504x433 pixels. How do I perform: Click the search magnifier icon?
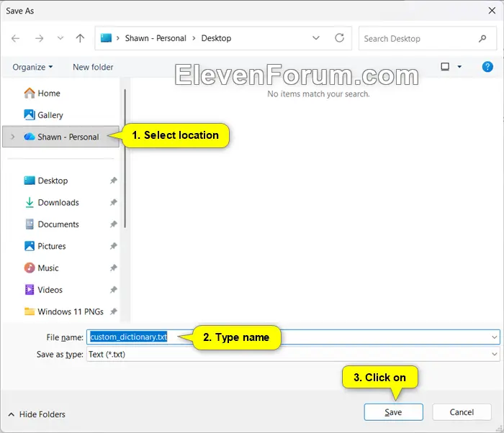[482, 39]
